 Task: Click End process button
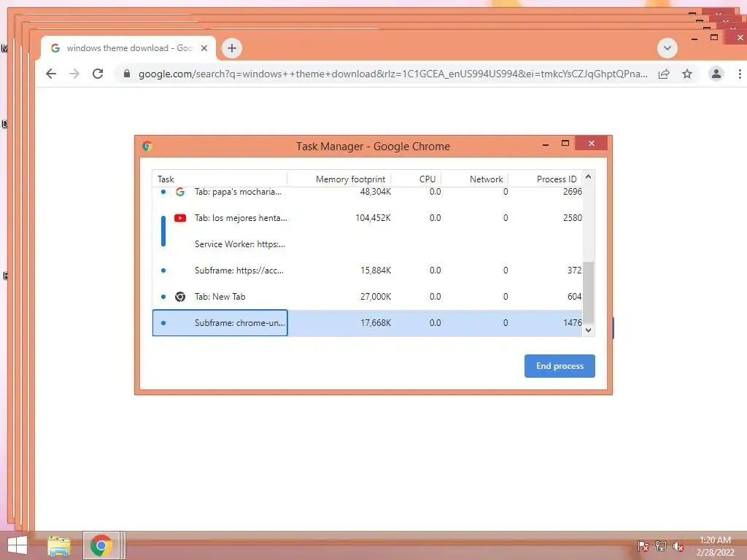tap(560, 366)
